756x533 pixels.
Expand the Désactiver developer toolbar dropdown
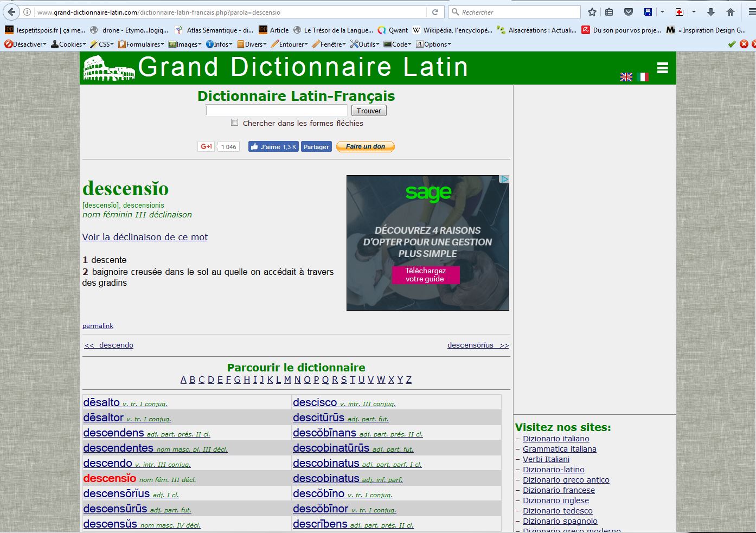coord(25,44)
